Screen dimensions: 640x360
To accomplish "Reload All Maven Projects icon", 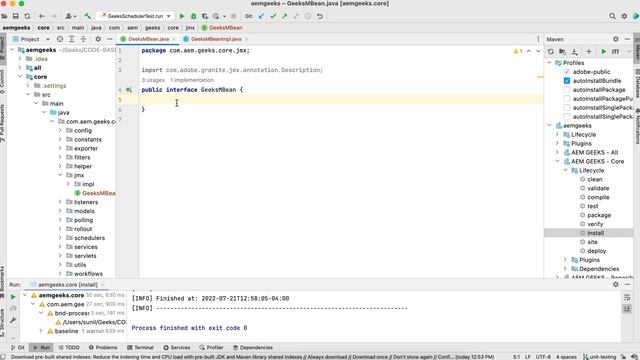I will point(551,51).
